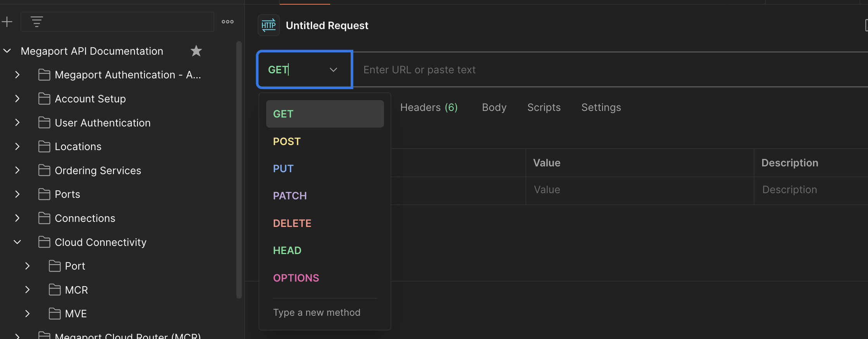Open the Megaport Cloud Router (MCR) folder
The width and height of the screenshot is (868, 339).
127,336
